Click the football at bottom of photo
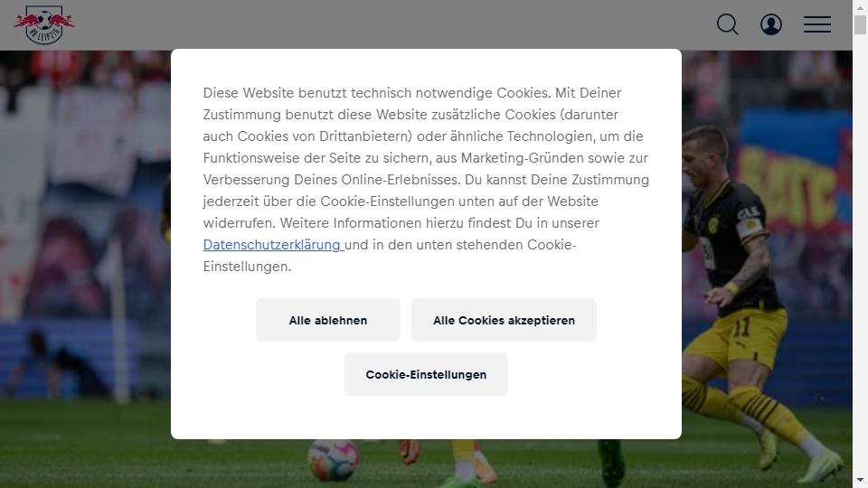Screen dimensions: 868x488 (333, 460)
